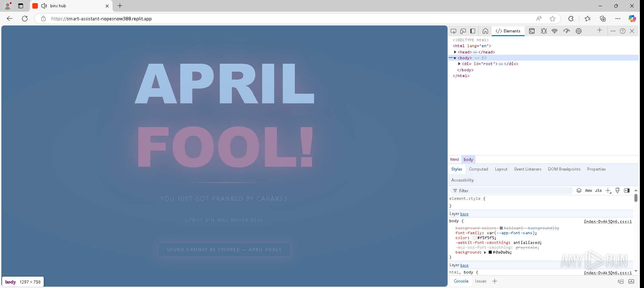The height and width of the screenshot is (288, 644).
Task: Open DevTools help question mark icon
Action: [x=623, y=31]
